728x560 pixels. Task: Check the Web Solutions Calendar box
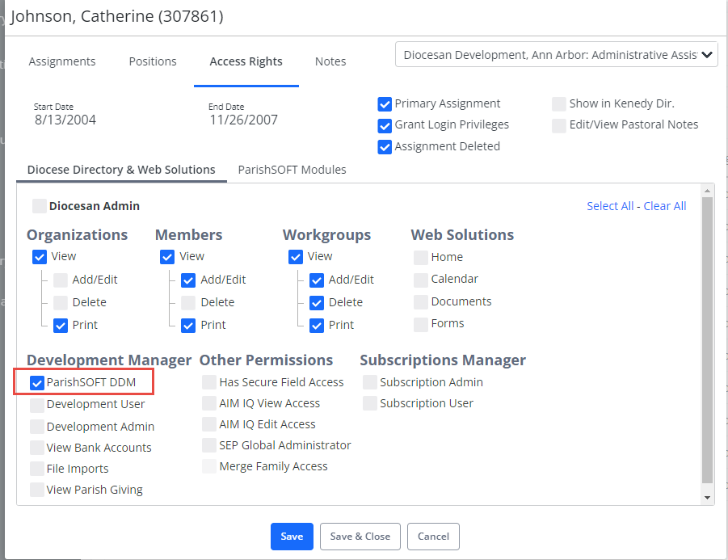pos(421,280)
